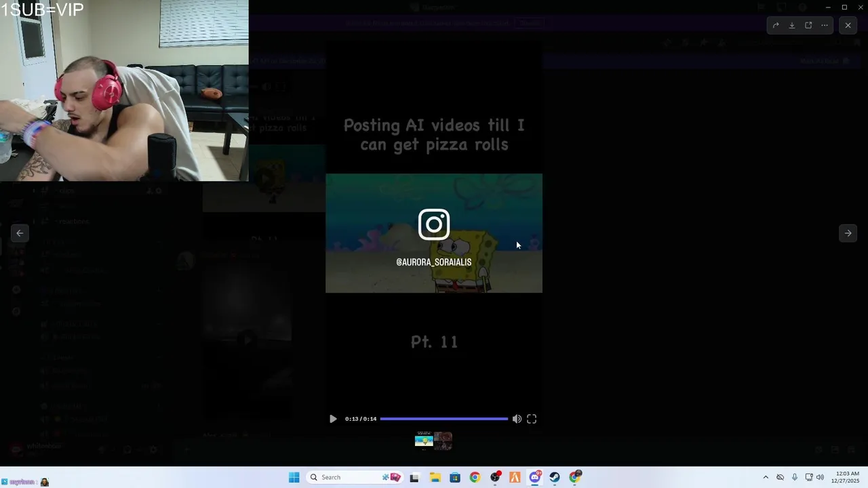The image size is (868, 488).
Task: Open the more options ellipsis menu
Action: (825, 25)
